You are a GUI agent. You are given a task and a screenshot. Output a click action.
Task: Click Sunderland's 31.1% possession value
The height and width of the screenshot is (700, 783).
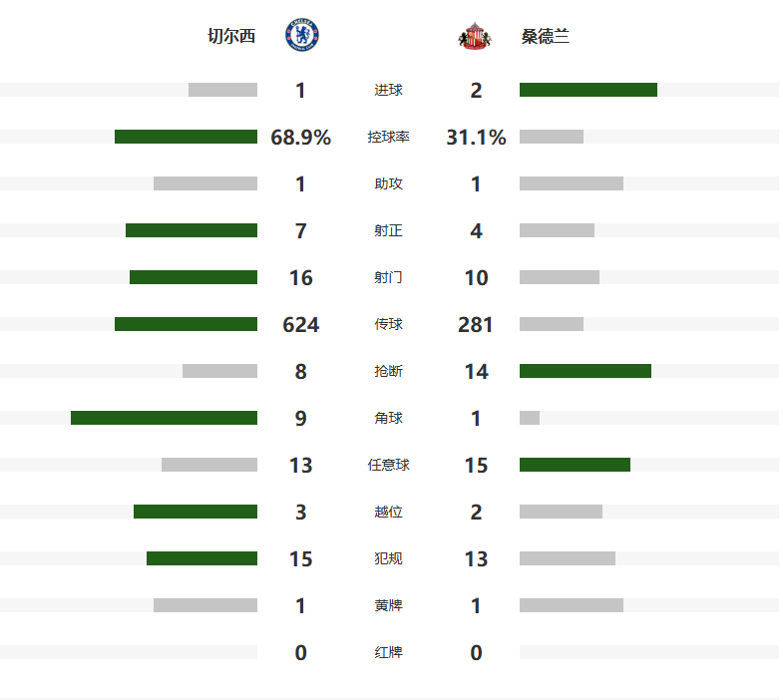[476, 138]
